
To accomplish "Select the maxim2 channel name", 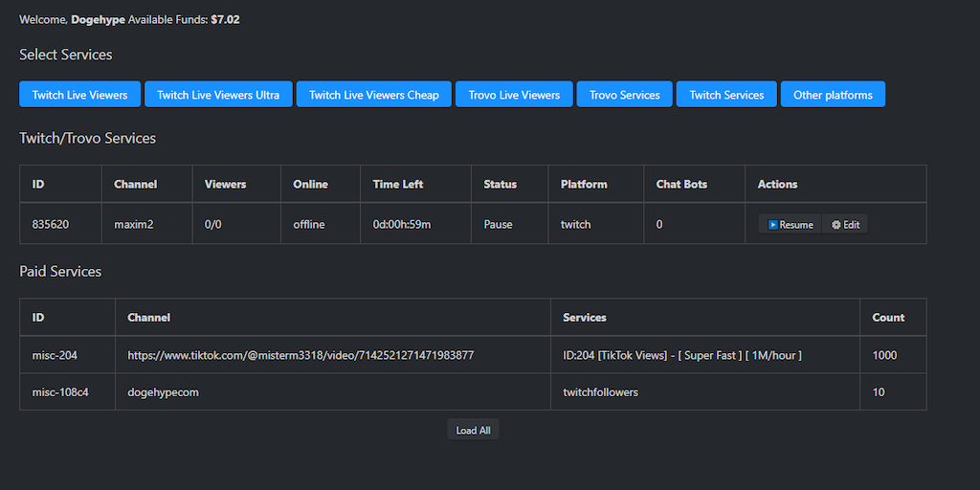I will [135, 225].
